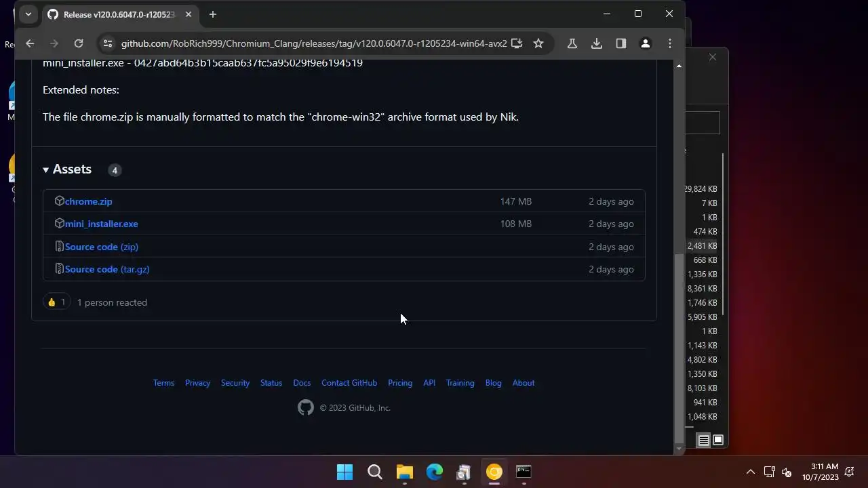Click the zip file icon for Source code (zip)
Viewport: 868px width, 488px height.
59,246
